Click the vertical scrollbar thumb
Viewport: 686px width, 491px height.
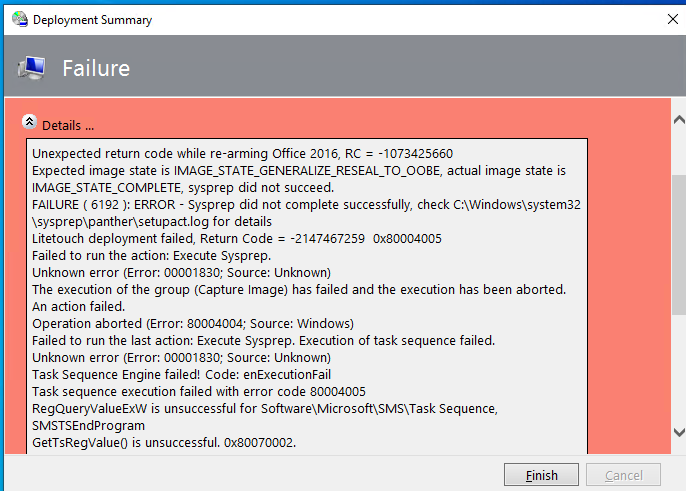pos(679,245)
